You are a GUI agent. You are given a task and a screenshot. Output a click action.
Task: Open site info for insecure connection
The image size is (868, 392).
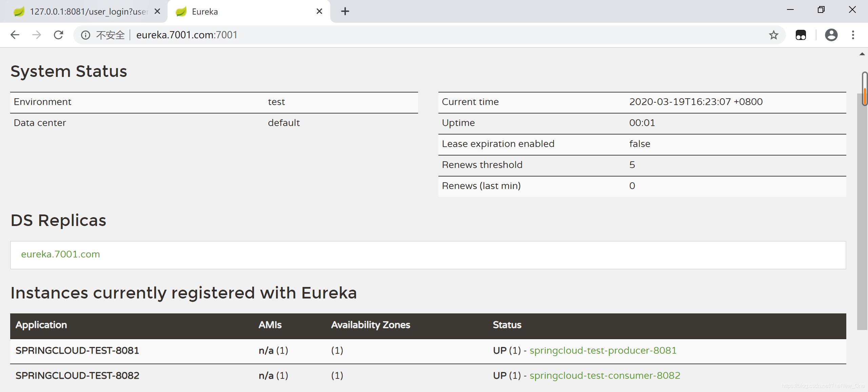pos(85,35)
